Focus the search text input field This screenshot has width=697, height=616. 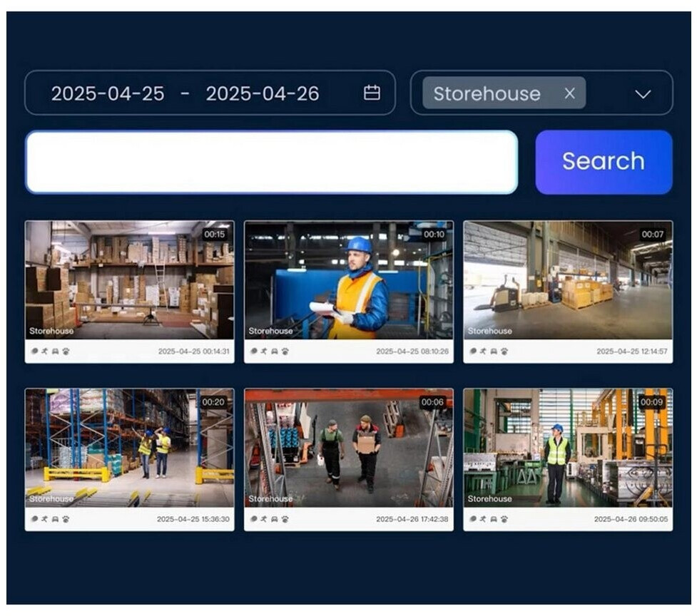coord(272,163)
